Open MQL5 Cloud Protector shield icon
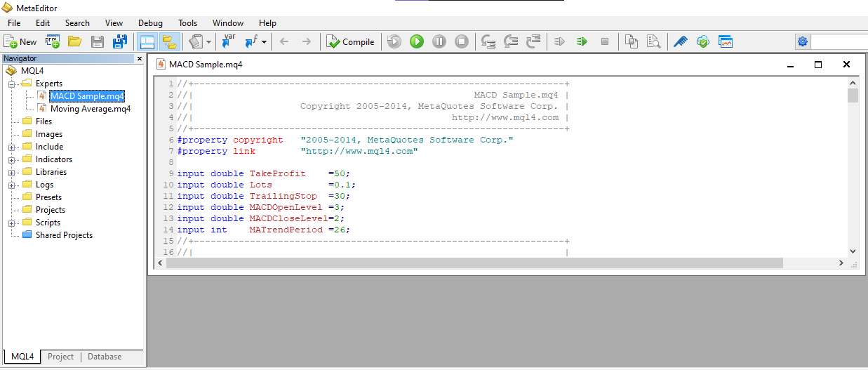Screen dimensions: 868x370 tap(703, 41)
